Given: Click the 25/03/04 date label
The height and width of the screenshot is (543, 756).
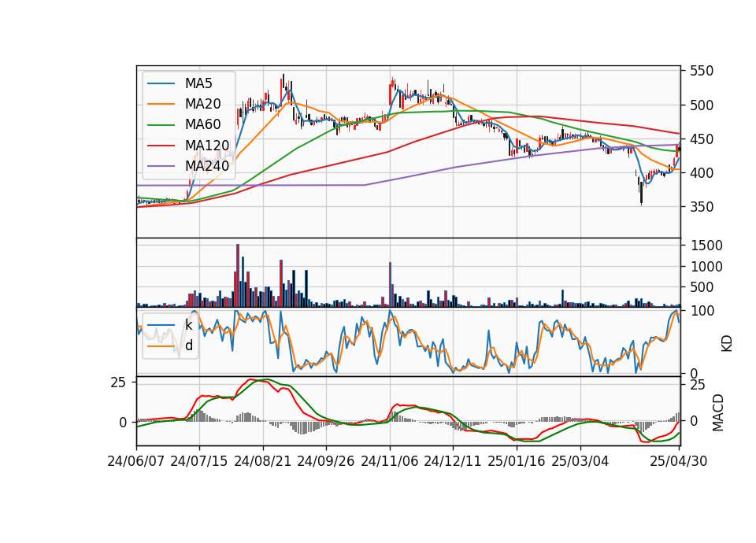Looking at the screenshot, I should (580, 462).
